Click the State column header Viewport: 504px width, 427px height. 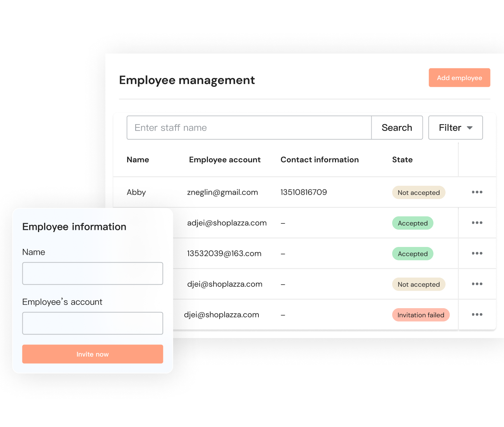pyautogui.click(x=402, y=160)
